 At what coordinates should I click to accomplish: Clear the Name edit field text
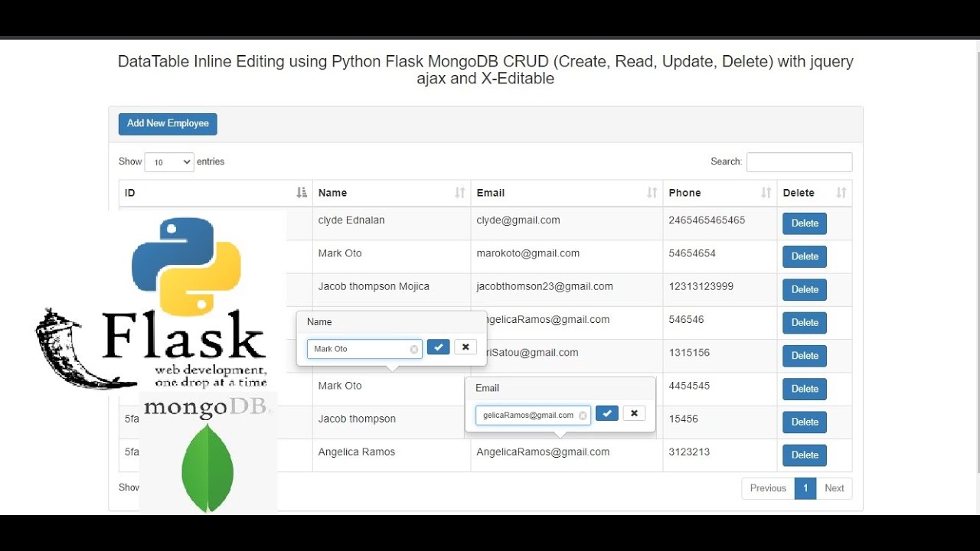[414, 350]
